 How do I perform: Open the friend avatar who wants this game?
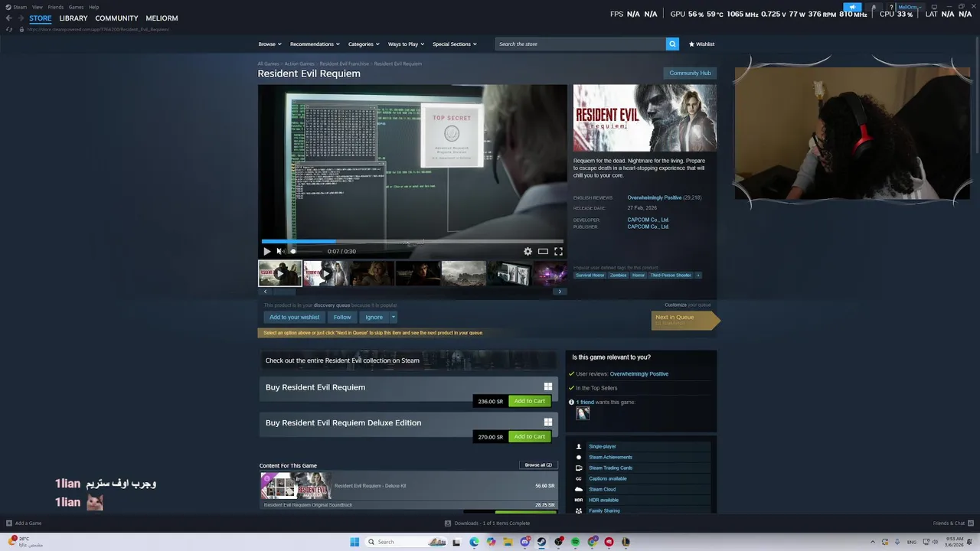(x=583, y=413)
